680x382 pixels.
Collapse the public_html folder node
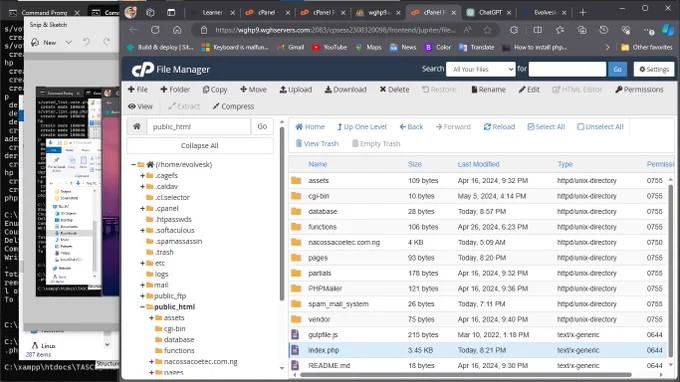pyautogui.click(x=142, y=307)
